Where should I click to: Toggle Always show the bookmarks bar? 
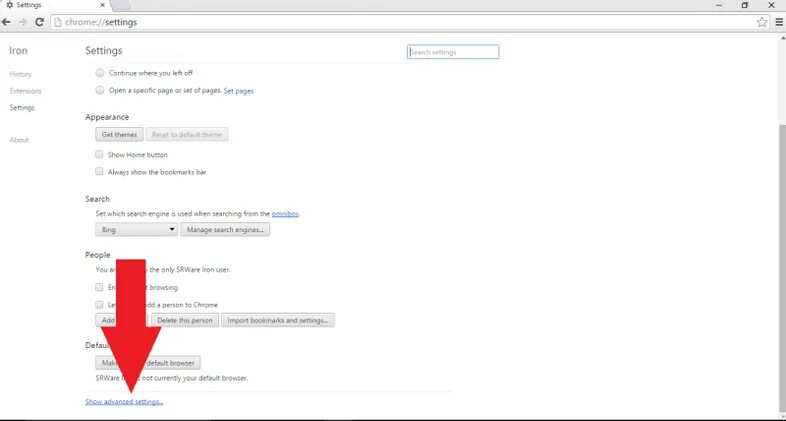(99, 171)
